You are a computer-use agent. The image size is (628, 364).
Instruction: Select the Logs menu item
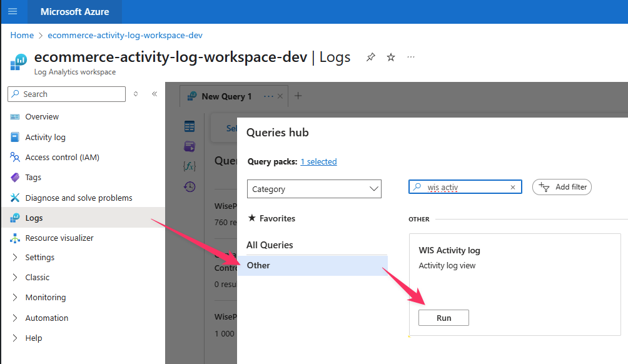[x=83, y=218]
